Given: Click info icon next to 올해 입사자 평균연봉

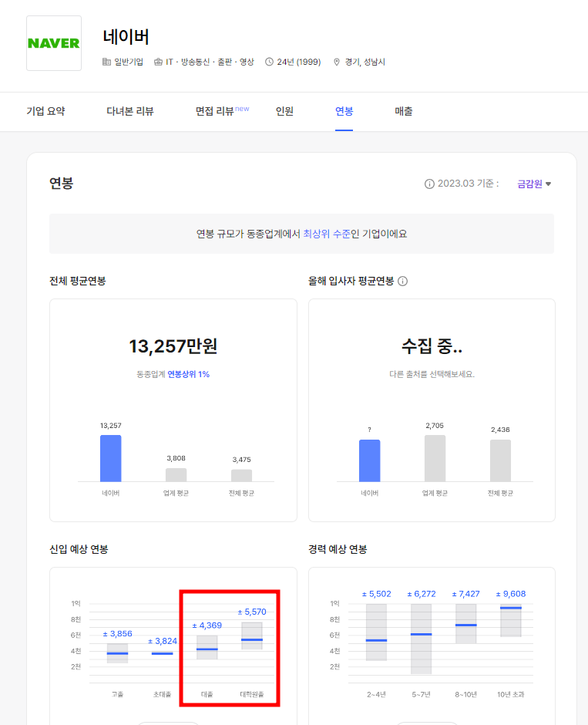Looking at the screenshot, I should (x=403, y=281).
